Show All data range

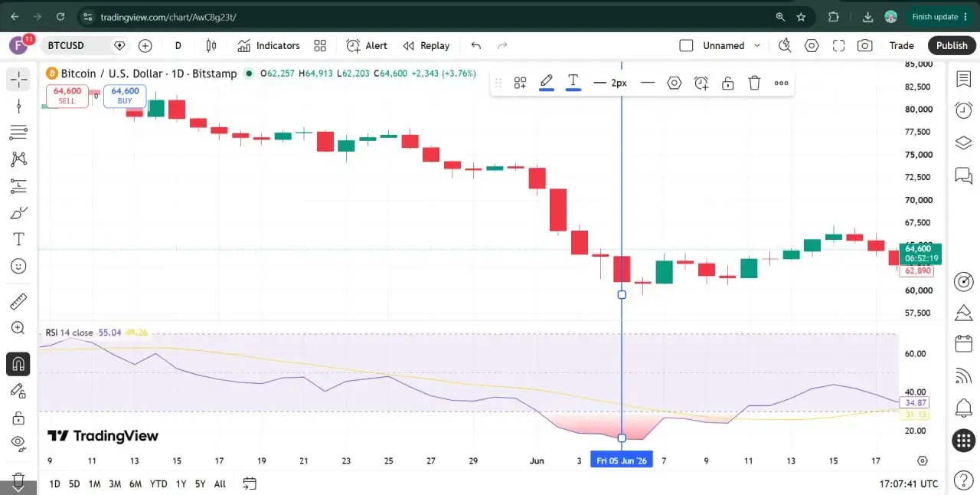(x=220, y=484)
